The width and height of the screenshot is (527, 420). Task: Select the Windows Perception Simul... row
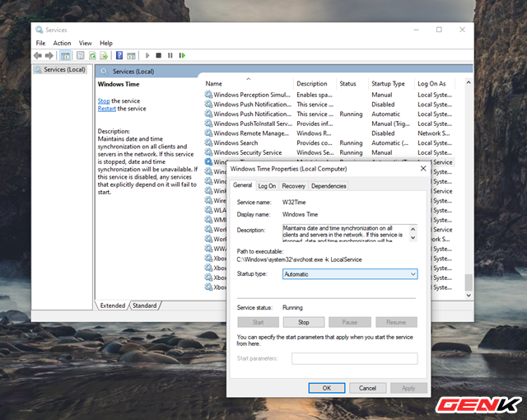(329, 95)
